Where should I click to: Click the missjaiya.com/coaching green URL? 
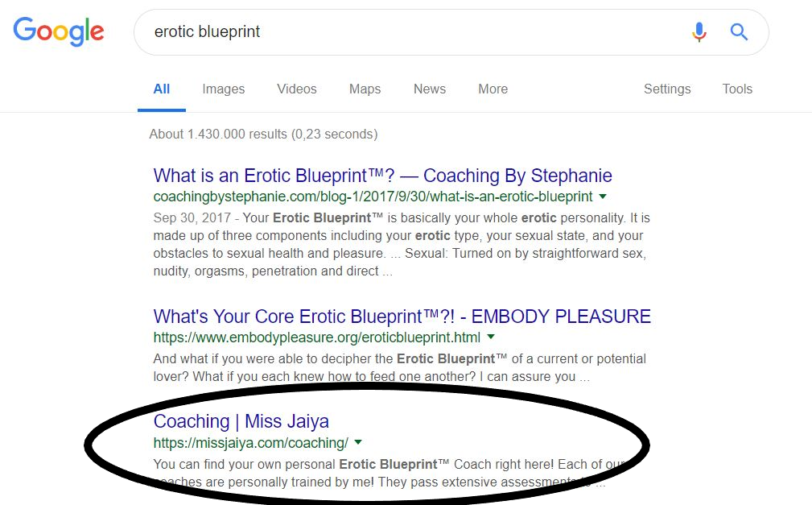[250, 442]
